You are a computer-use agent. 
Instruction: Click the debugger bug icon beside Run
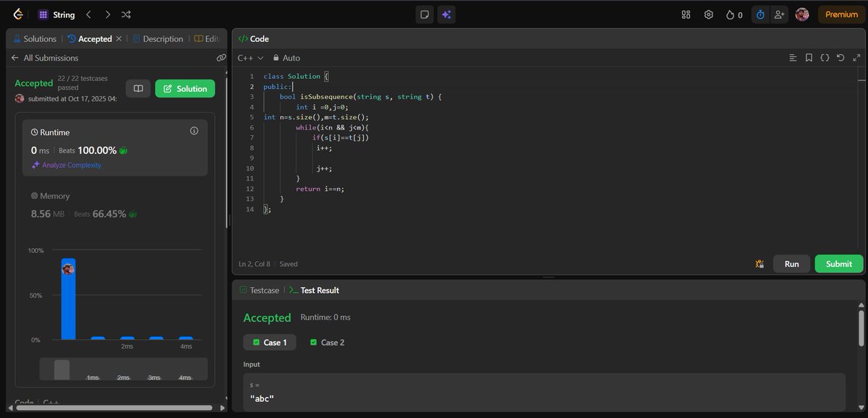[760, 264]
